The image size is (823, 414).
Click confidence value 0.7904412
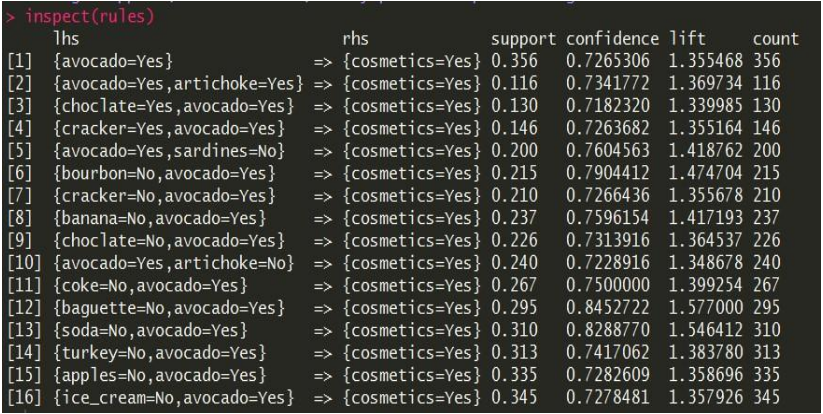(x=607, y=173)
